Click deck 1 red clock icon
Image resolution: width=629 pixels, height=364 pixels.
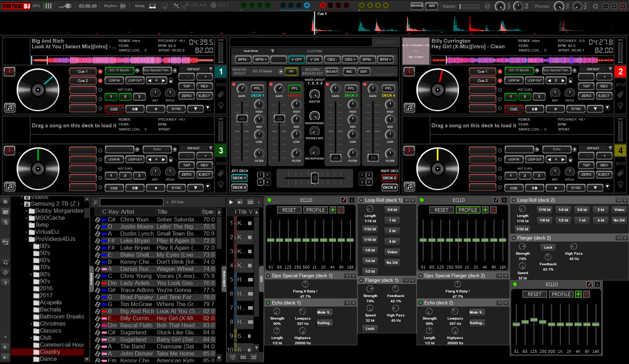click(x=10, y=72)
